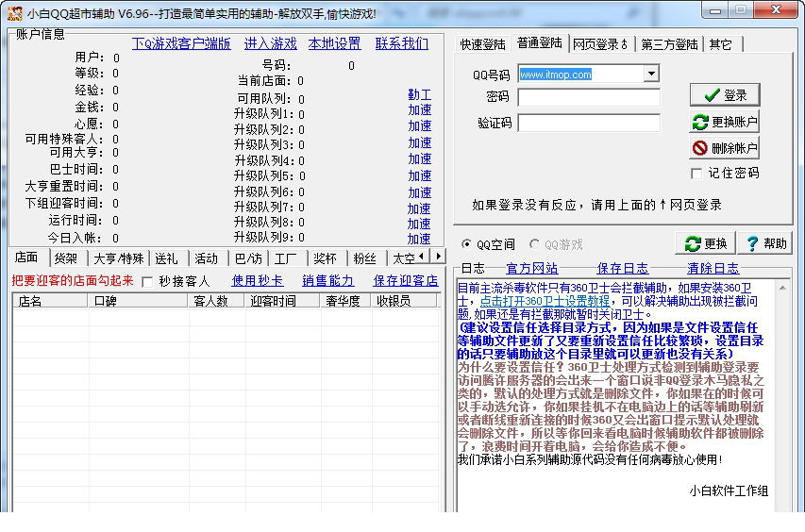Click the 日志 label above log

473,268
